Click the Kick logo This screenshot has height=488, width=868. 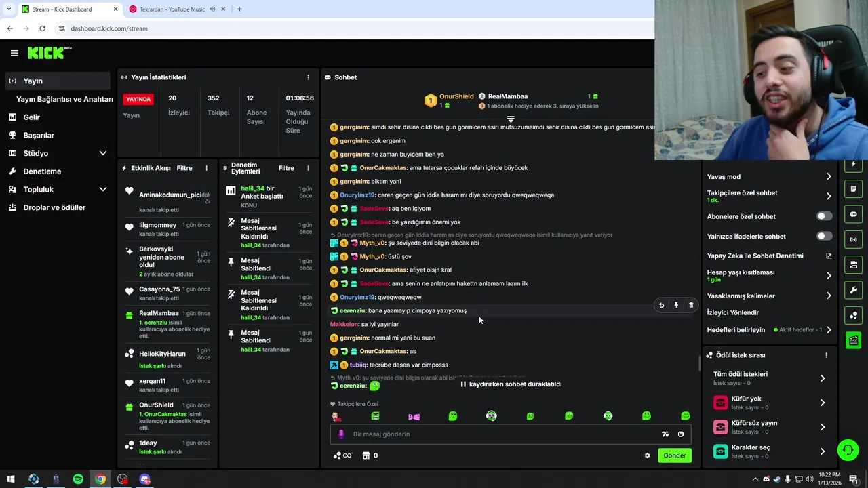coord(50,53)
